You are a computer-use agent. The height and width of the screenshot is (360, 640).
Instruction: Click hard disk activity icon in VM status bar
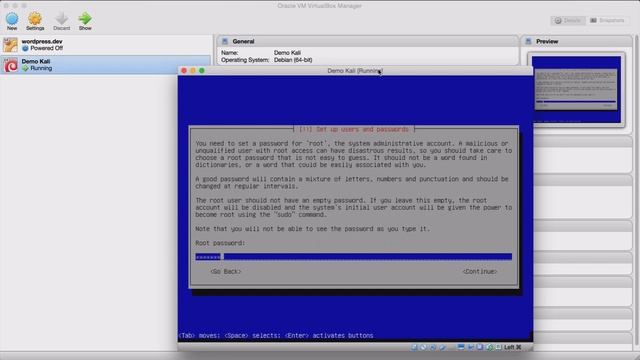tap(413, 347)
